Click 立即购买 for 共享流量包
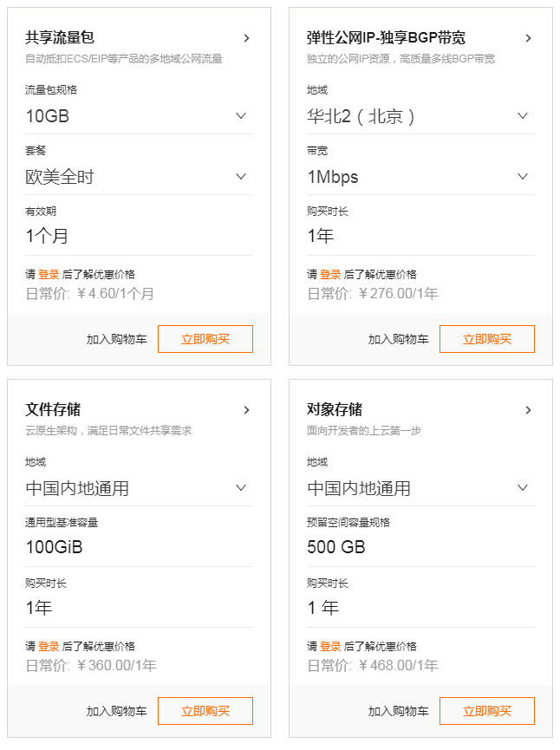Screen dimensions: 560x750 pyautogui.click(x=205, y=339)
